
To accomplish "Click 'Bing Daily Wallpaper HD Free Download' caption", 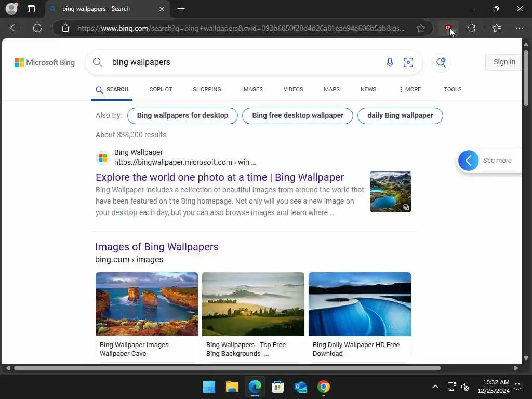I will click(x=356, y=349).
